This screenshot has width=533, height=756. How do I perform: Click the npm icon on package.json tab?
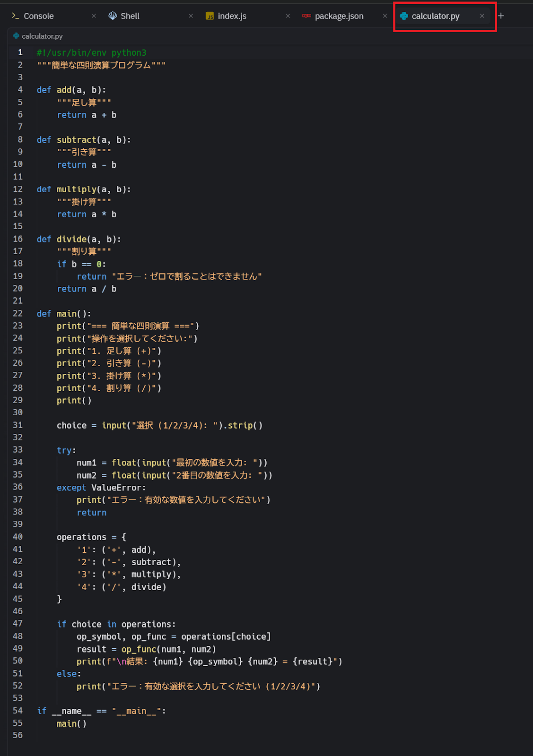point(306,16)
